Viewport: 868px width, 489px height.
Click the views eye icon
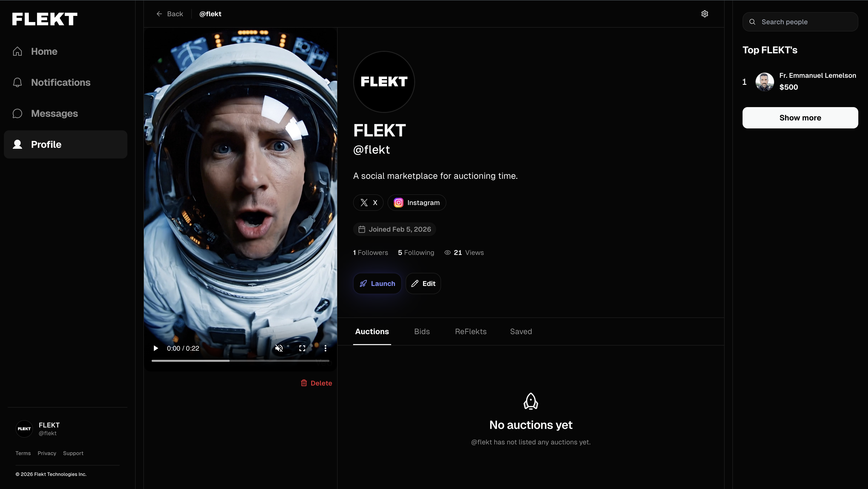[448, 252]
